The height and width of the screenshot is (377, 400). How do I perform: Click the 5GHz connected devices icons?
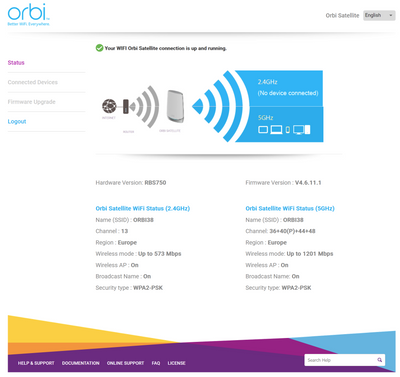point(284,130)
